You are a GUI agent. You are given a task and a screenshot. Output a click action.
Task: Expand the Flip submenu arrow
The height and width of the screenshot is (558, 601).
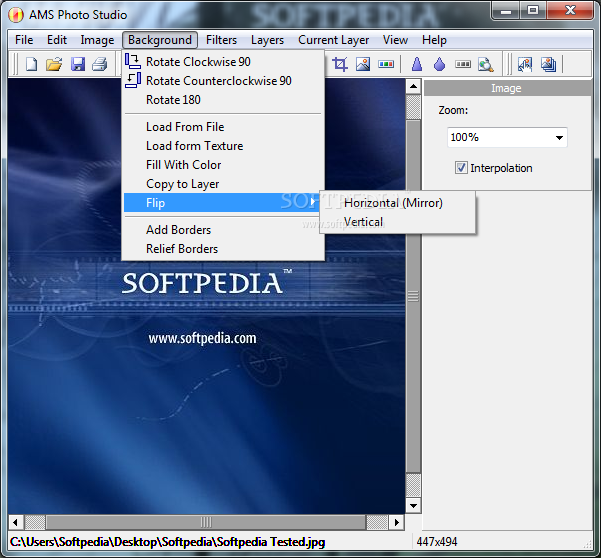(x=313, y=202)
